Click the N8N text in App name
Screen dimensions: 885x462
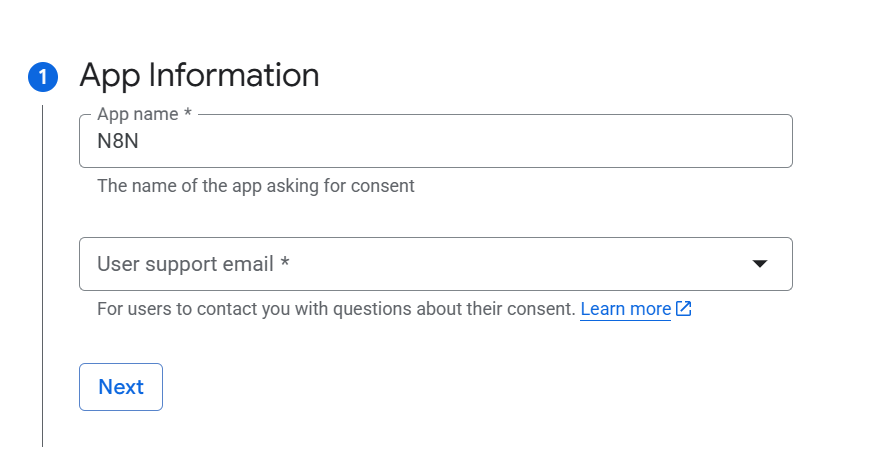117,142
